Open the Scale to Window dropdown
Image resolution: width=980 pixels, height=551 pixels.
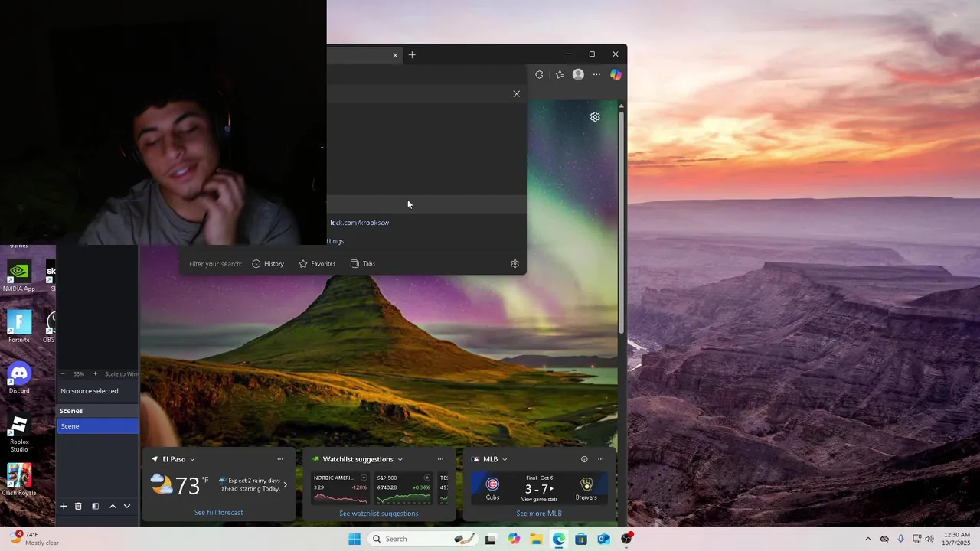[x=121, y=373]
